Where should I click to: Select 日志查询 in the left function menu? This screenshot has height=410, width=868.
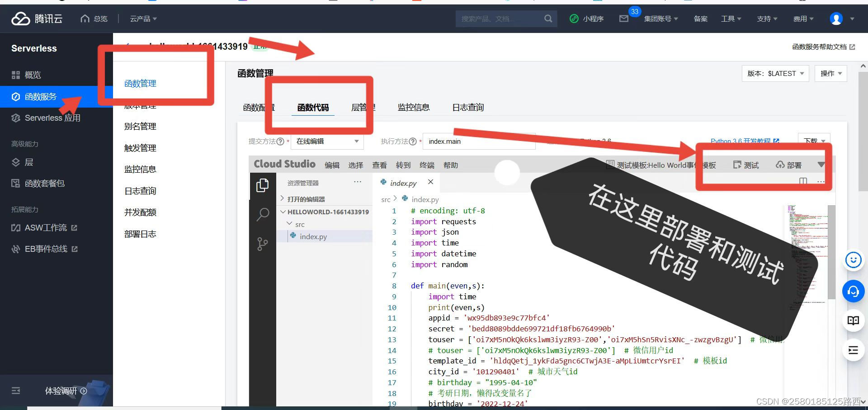coord(140,191)
